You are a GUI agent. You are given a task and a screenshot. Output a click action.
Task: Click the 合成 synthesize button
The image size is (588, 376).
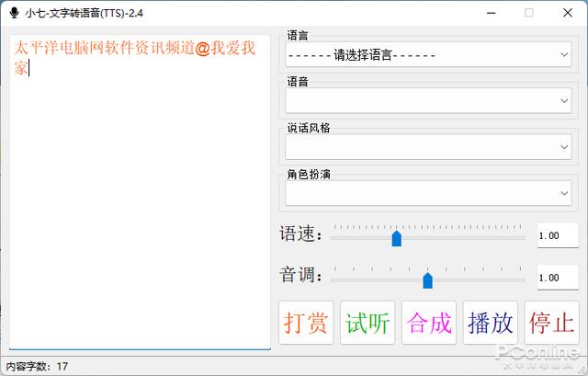coord(429,323)
